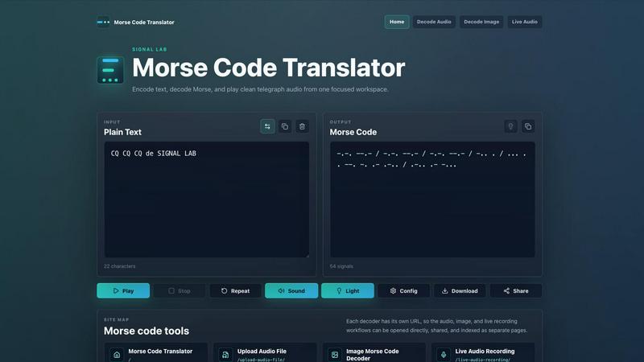Click the home icon on the Morse Code Translator card
This screenshot has height=362, width=644.
tap(117, 355)
